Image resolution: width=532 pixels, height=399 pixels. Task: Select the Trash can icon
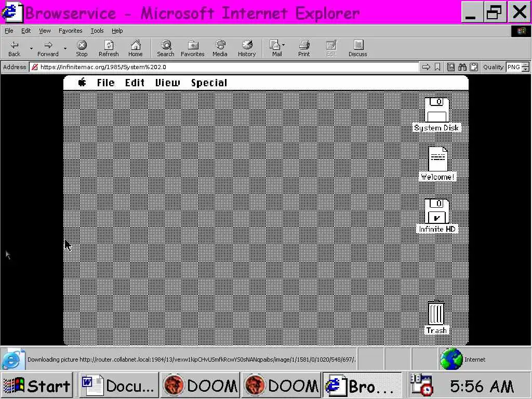coord(436,313)
